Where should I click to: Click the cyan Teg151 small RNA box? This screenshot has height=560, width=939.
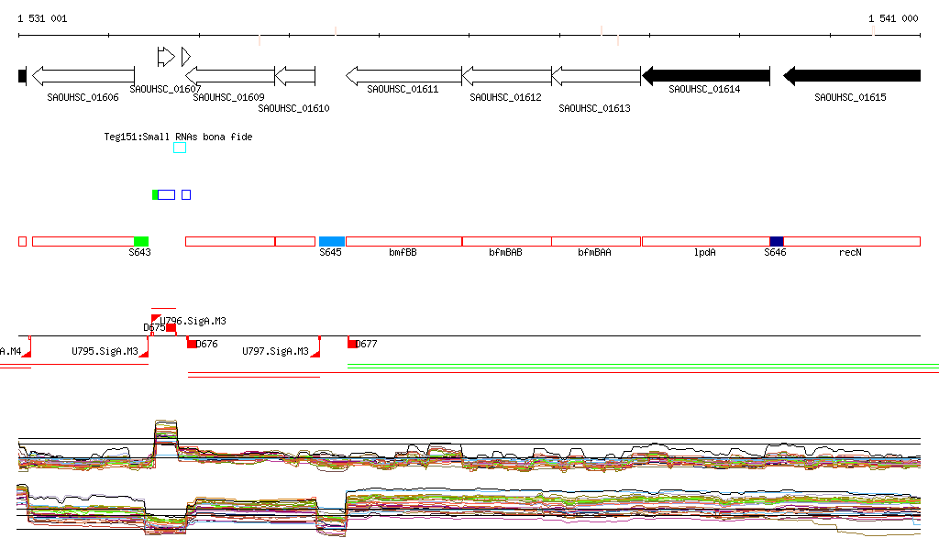[180, 148]
